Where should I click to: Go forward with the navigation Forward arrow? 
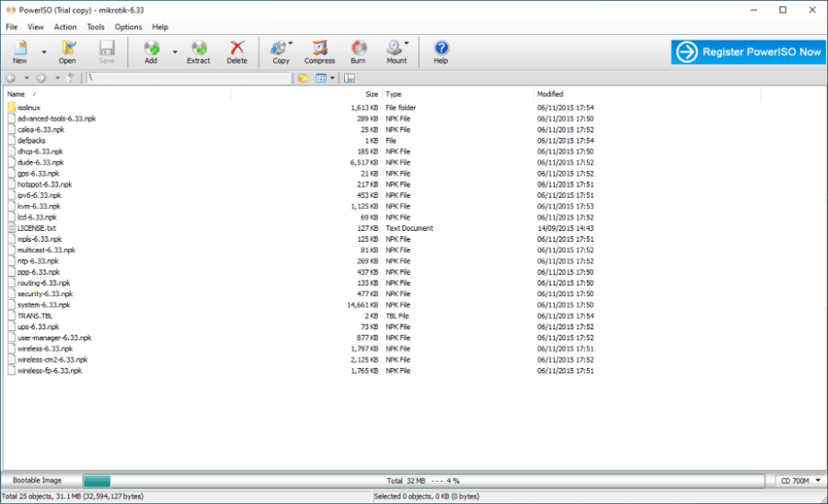point(41,78)
